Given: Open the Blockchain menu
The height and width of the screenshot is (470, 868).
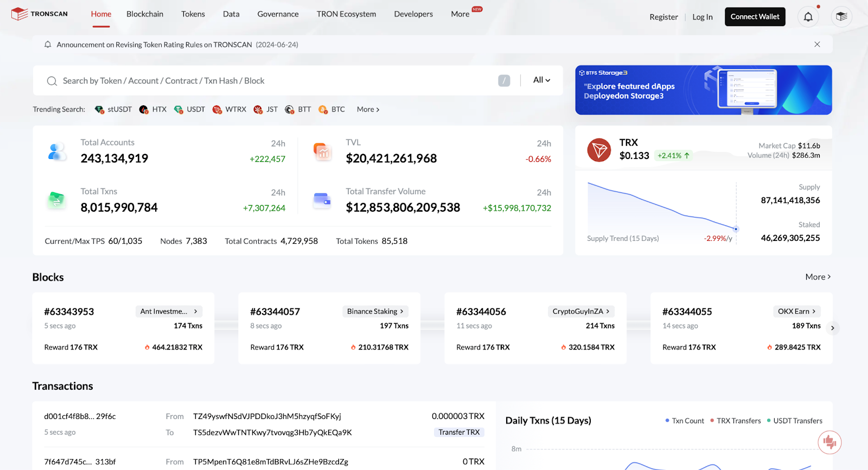Looking at the screenshot, I should tap(145, 14).
